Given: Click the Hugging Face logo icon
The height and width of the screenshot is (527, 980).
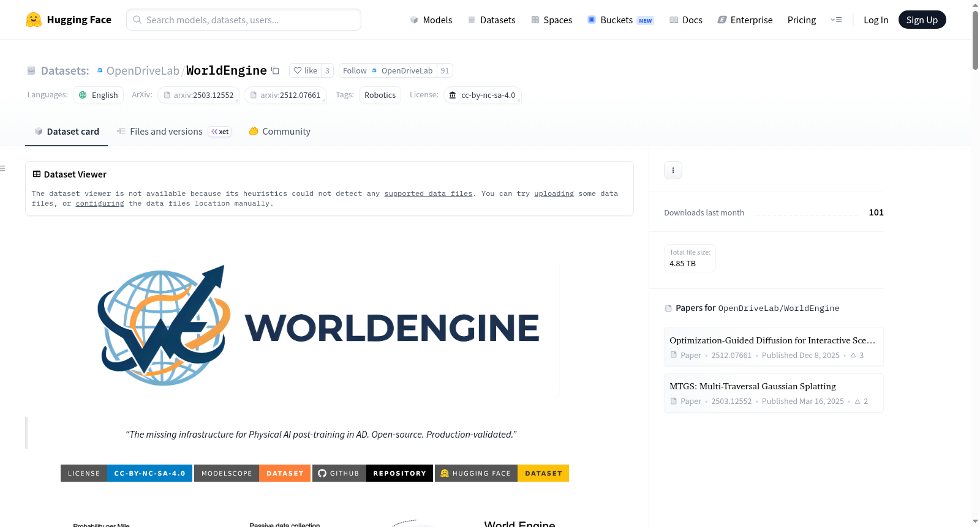Looking at the screenshot, I should tap(34, 20).
